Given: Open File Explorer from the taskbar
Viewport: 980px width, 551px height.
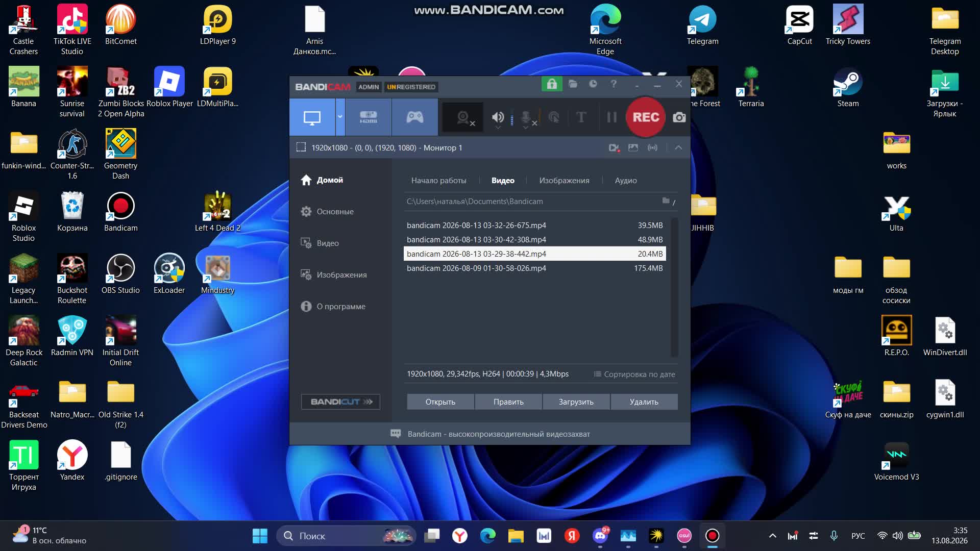Looking at the screenshot, I should click(516, 536).
